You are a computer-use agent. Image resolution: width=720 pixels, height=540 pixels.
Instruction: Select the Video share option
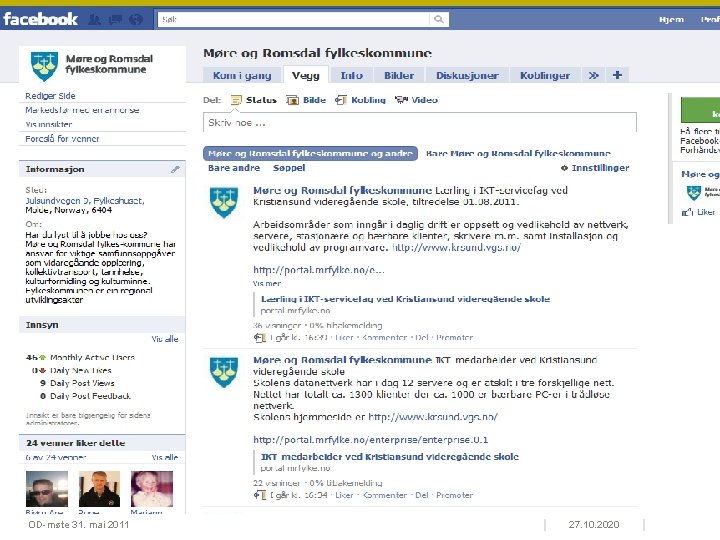[x=416, y=100]
